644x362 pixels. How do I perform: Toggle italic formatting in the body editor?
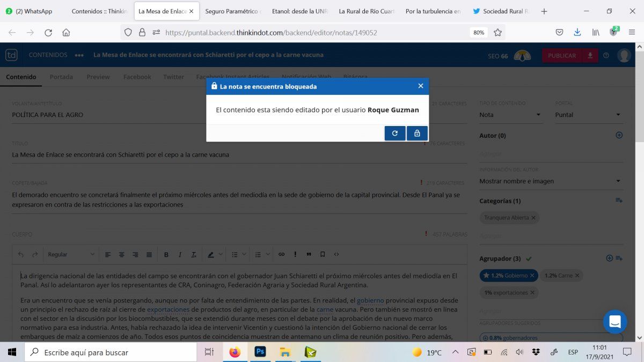pyautogui.click(x=180, y=254)
